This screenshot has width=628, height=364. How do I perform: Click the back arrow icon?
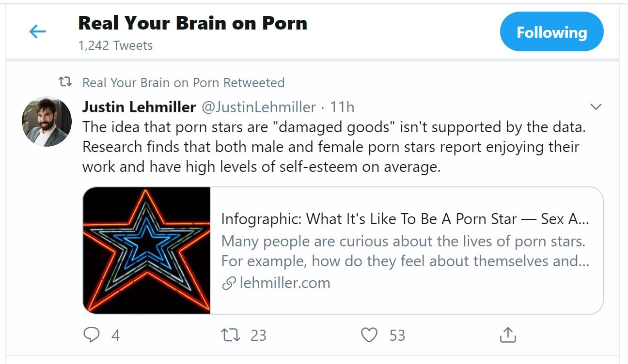[x=38, y=32]
